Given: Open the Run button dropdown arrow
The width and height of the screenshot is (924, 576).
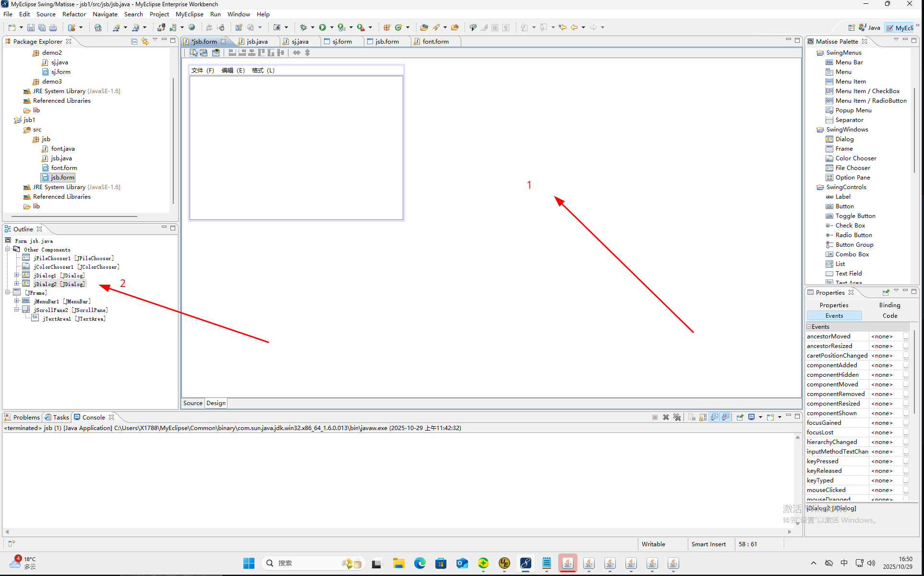Looking at the screenshot, I should pyautogui.click(x=332, y=27).
